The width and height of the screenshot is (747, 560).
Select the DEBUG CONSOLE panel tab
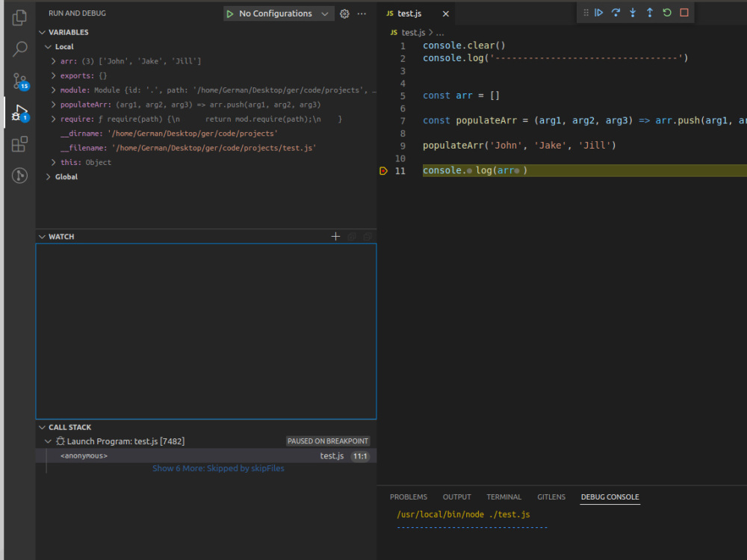[x=610, y=497]
